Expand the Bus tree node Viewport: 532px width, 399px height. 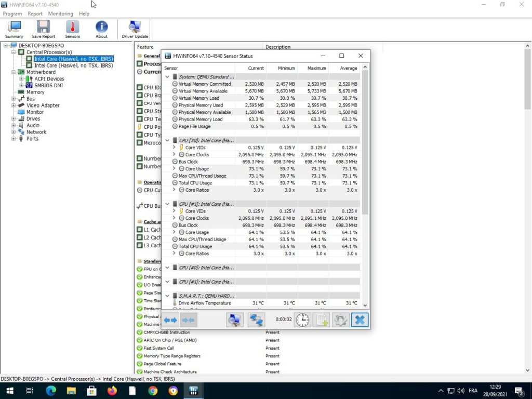click(x=14, y=99)
